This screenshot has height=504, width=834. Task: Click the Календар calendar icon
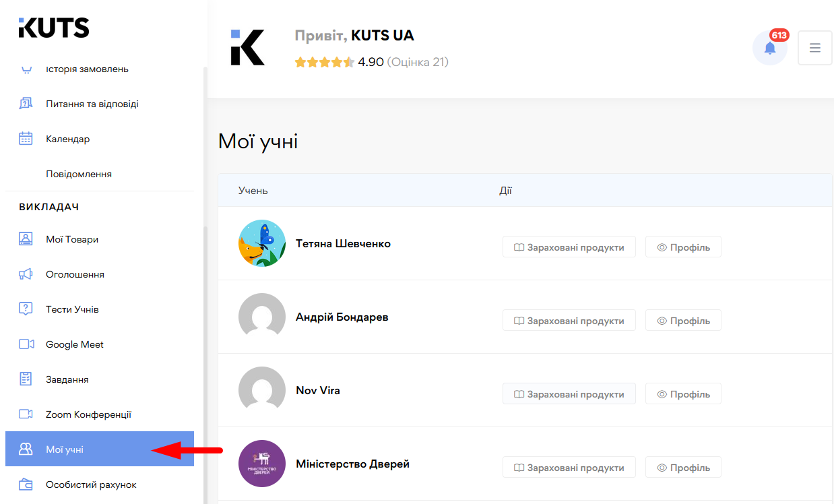pos(26,139)
